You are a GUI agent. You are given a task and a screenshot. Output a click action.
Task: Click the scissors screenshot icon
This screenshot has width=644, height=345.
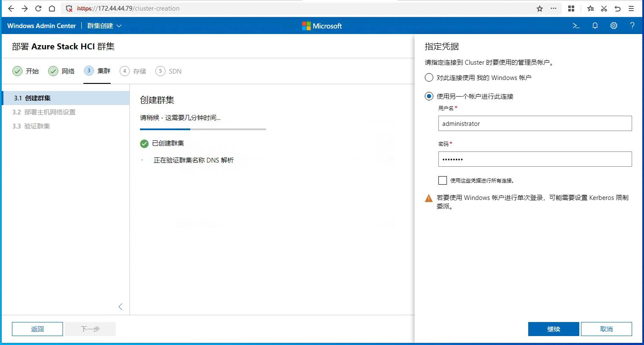click(x=604, y=9)
